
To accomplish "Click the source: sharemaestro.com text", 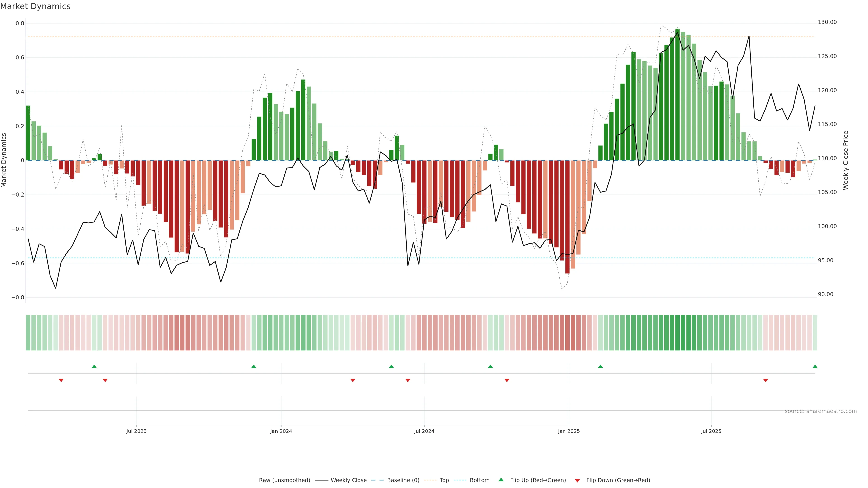I will (x=821, y=411).
